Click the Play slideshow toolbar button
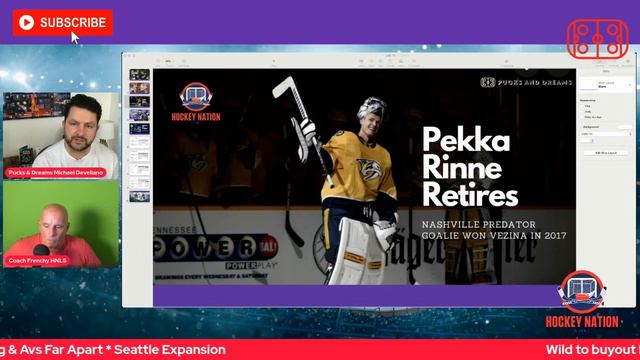Screen dimensions: 640x360 274,62
